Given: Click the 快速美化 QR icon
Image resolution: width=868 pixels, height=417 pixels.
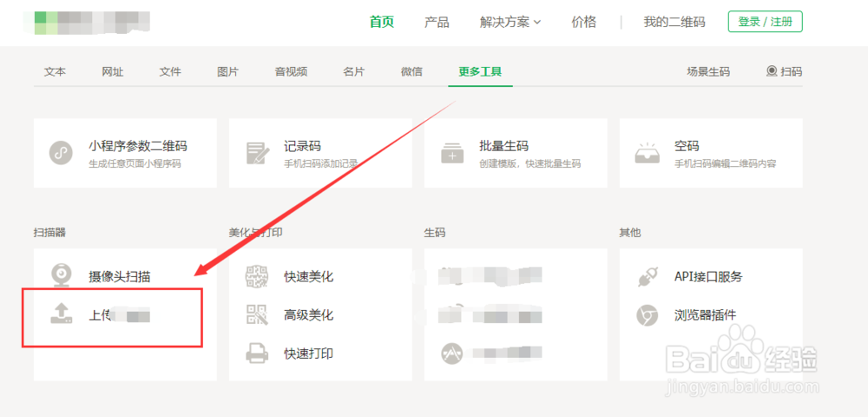Looking at the screenshot, I should [257, 276].
